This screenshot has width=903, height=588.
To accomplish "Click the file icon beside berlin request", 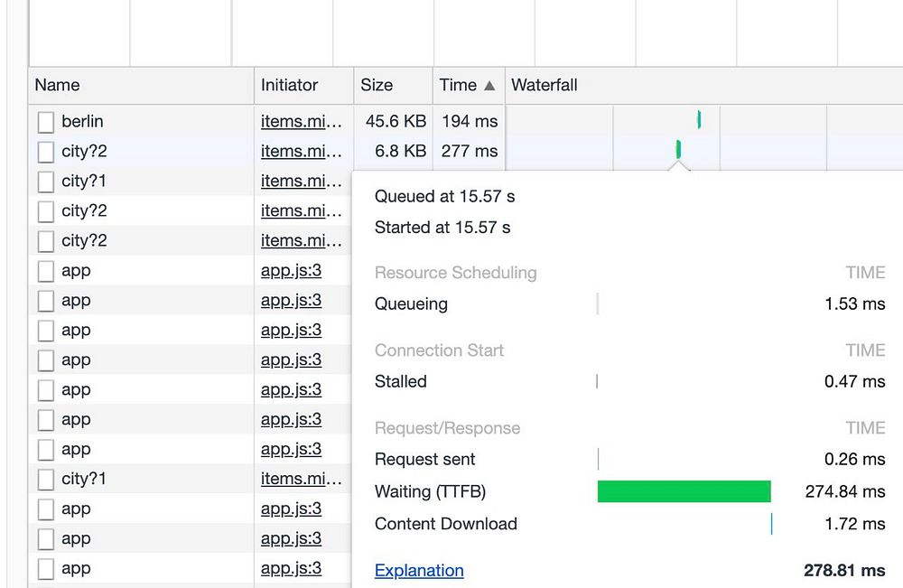I will [45, 121].
